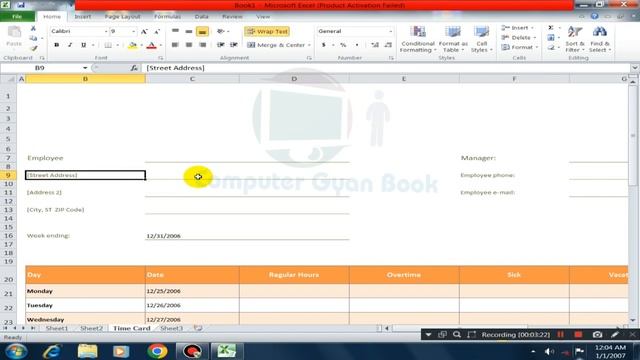Apply the yellow Fill Color

[132, 45]
